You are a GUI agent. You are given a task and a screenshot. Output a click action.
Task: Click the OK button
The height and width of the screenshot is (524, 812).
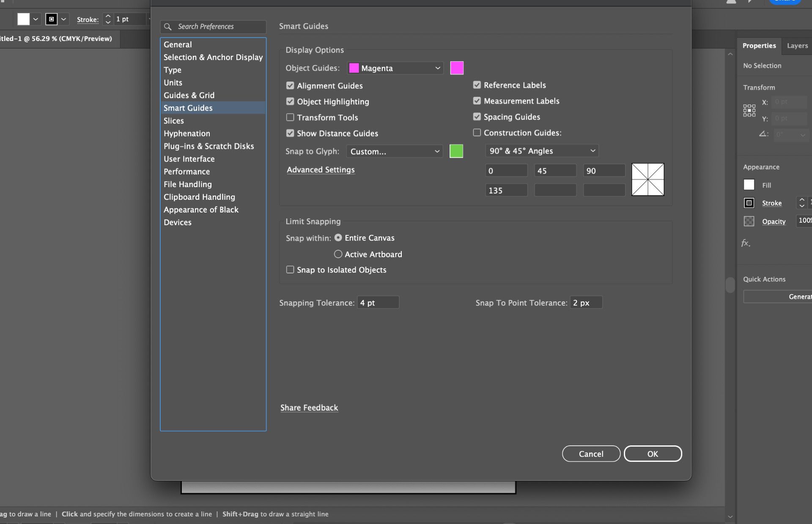tap(653, 453)
